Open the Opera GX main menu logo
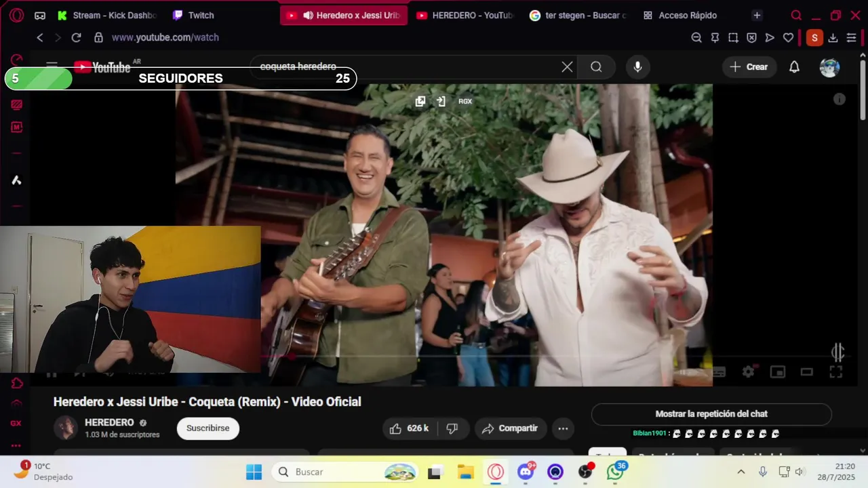This screenshot has height=488, width=868. 16,15
